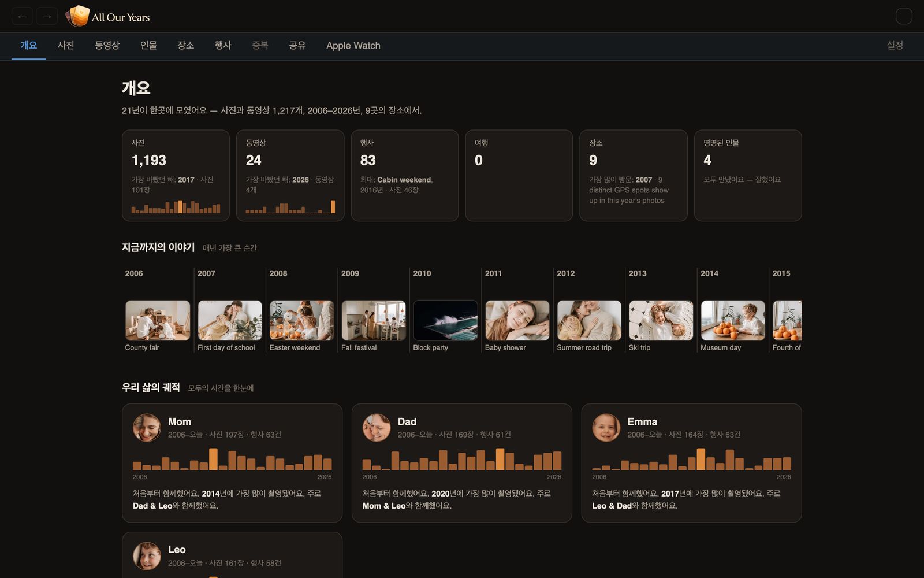This screenshot has height=578, width=924.
Task: Open the Baby shower thumbnail
Action: pyautogui.click(x=517, y=320)
